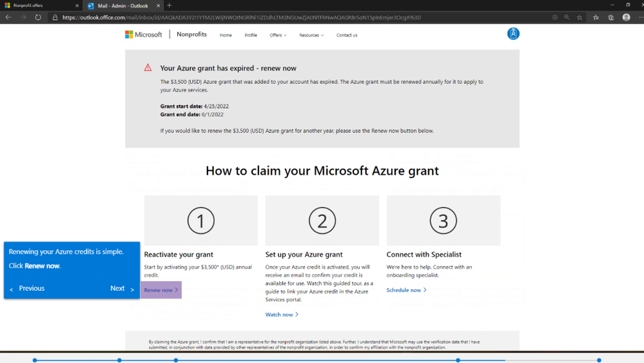This screenshot has width=644, height=363.
Task: Click the Watch now link
Action: [282, 315]
